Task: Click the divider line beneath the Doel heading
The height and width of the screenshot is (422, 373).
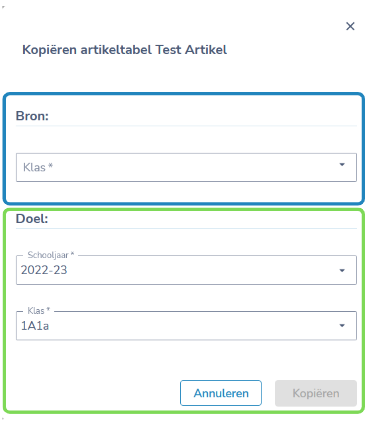Action: point(186,229)
